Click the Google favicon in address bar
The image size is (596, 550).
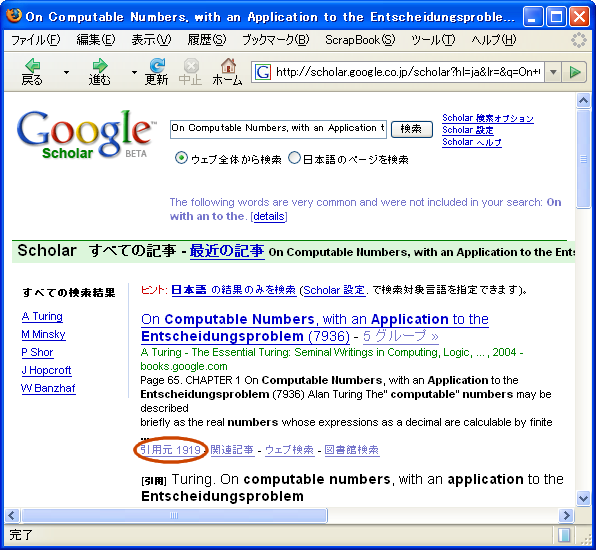263,71
